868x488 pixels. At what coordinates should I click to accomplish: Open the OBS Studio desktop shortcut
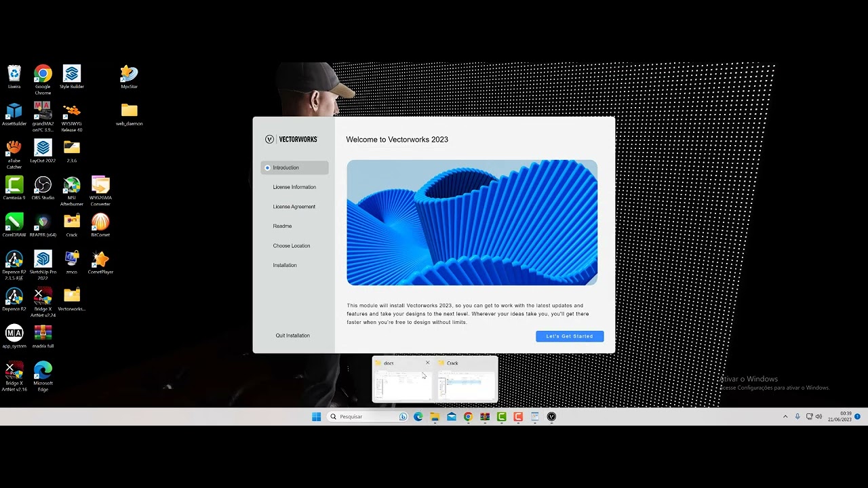pos(43,188)
